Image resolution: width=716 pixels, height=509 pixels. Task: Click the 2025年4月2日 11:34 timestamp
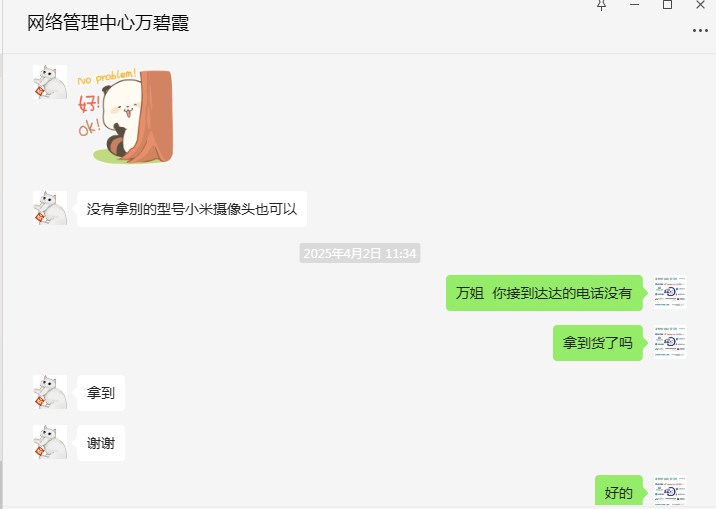pos(360,253)
